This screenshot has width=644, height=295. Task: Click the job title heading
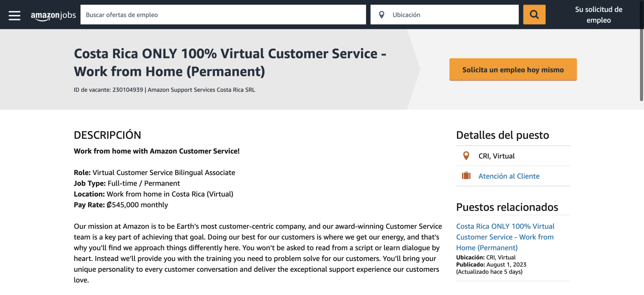click(229, 62)
